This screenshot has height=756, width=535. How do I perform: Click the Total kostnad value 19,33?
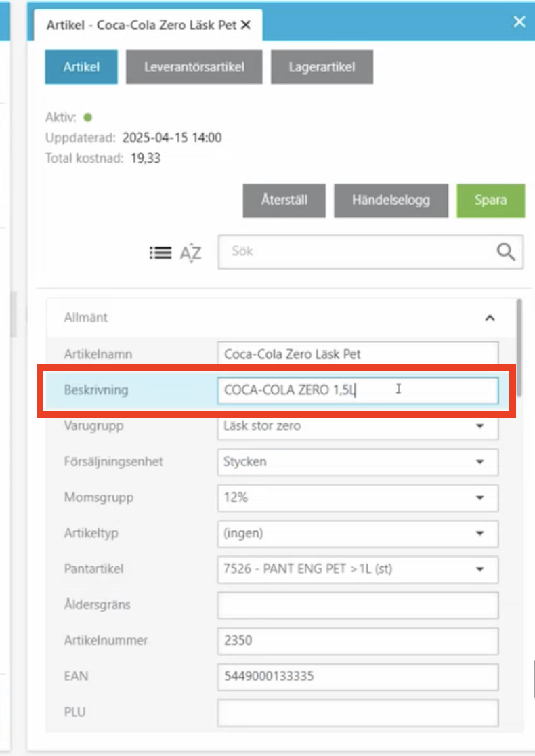point(146,159)
